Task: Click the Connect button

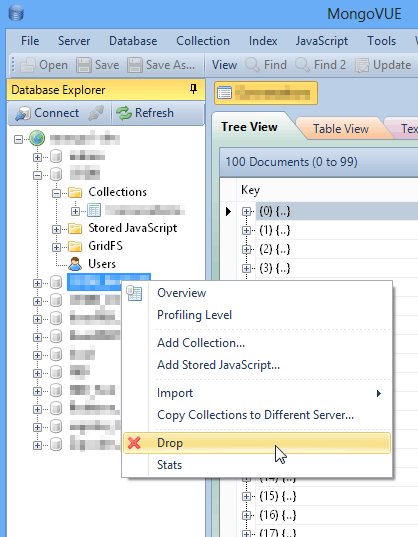Action: [47, 113]
